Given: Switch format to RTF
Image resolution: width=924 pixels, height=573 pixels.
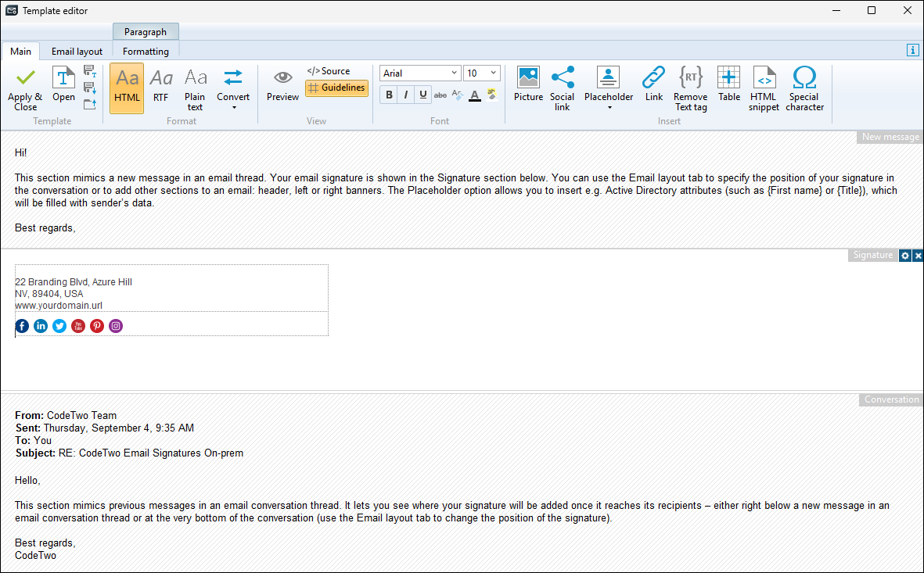Looking at the screenshot, I should coord(160,87).
